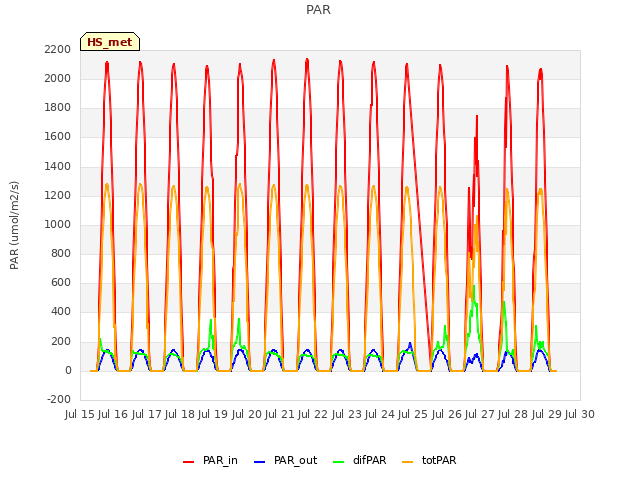Click the Jul 20 x-axis date label
Image resolution: width=640 pixels, height=480 pixels.
(247, 414)
